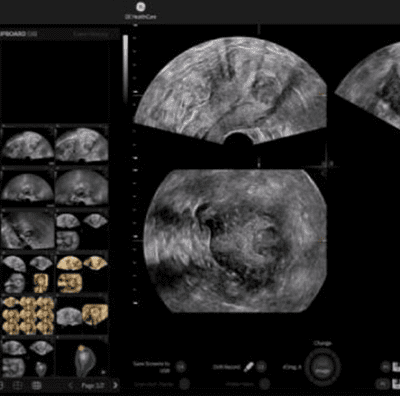Click the Page indicator text in clipboard footer
This screenshot has height=396, width=400.
[93, 386]
